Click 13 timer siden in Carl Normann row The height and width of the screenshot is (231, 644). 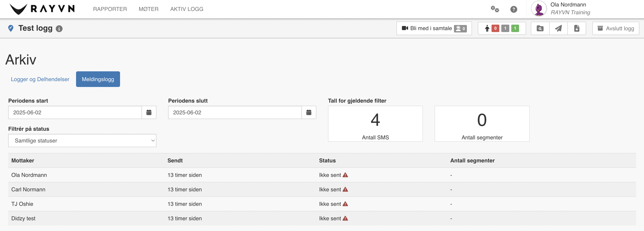pos(185,190)
